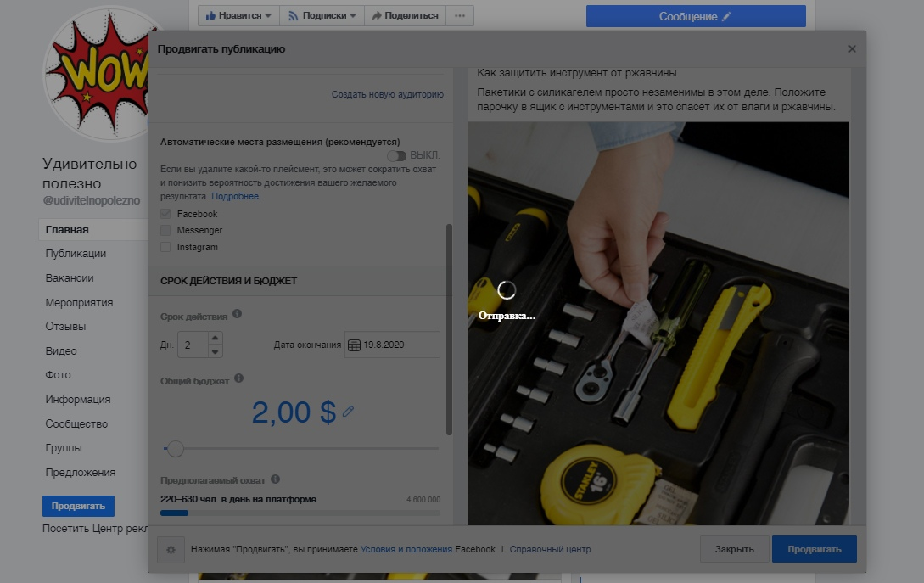Open the Нравится dropdown arrow

click(x=268, y=16)
